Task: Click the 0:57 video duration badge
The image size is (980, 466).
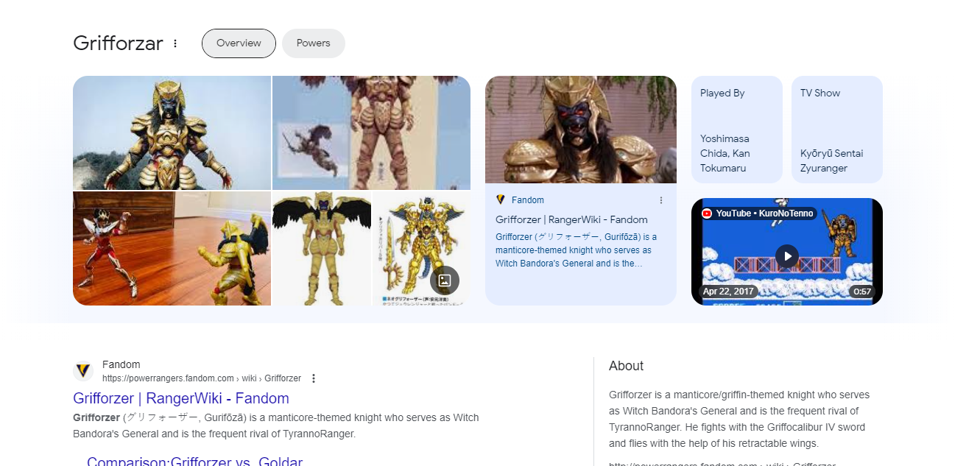Action: point(862,292)
